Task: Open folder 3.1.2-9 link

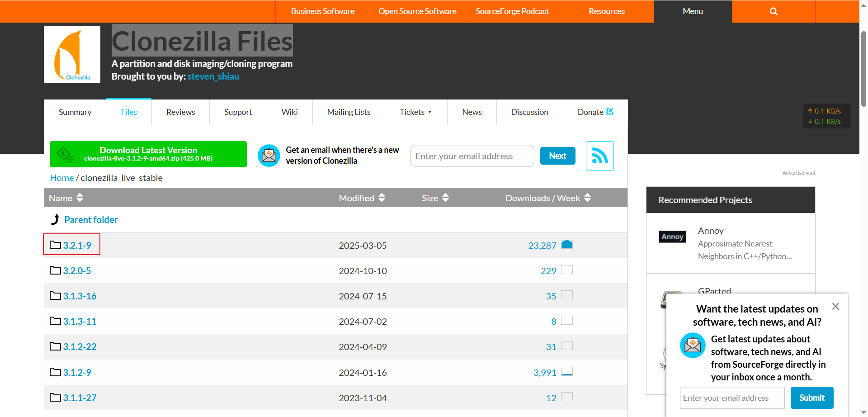Action: click(x=77, y=372)
